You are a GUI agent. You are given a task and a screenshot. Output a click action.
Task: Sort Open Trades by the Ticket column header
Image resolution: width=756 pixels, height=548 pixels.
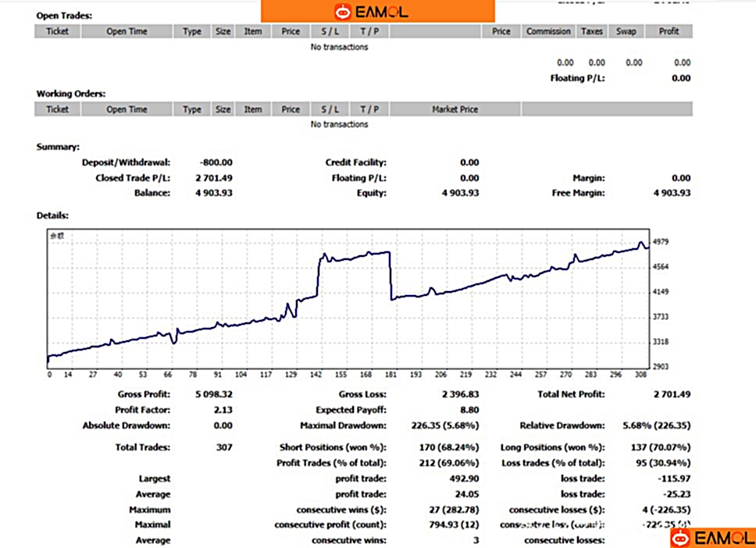point(57,32)
